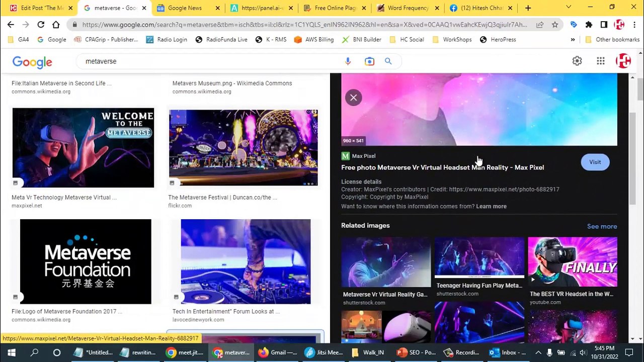The width and height of the screenshot is (644, 362).
Task: Open related image Metaverse Vr Virtual Reality Ga...
Action: pos(386,262)
